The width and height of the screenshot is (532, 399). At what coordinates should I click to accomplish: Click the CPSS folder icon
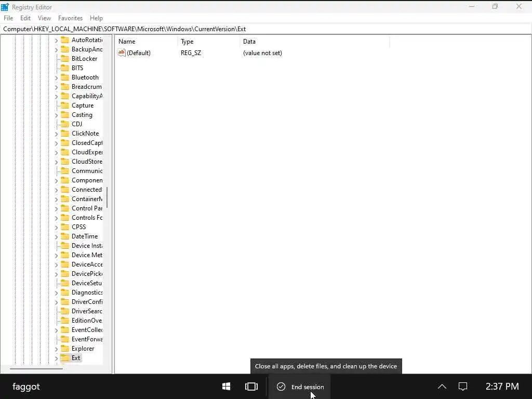[65, 227]
